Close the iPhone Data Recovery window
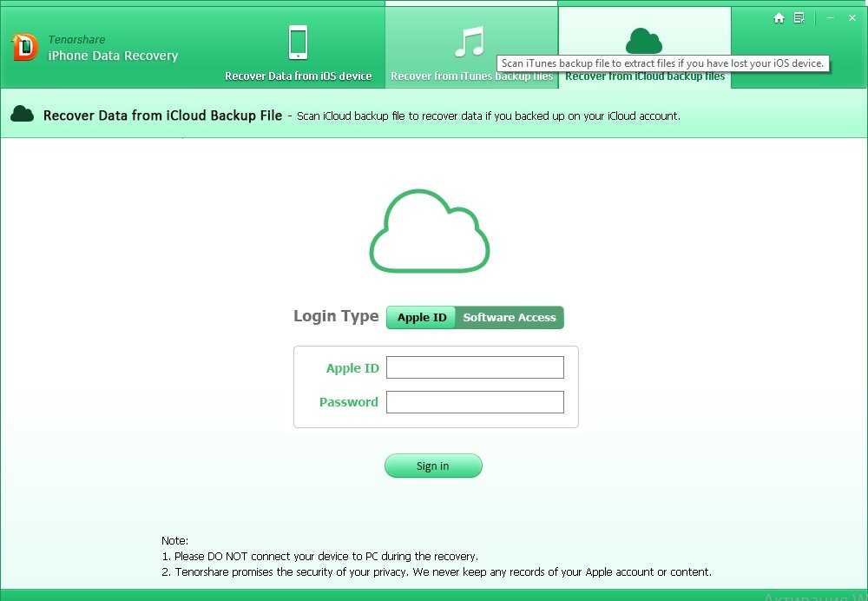This screenshot has height=601, width=868. [852, 18]
